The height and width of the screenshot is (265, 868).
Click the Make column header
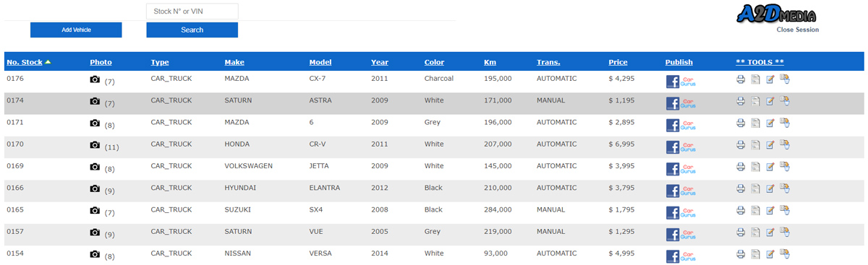point(234,62)
